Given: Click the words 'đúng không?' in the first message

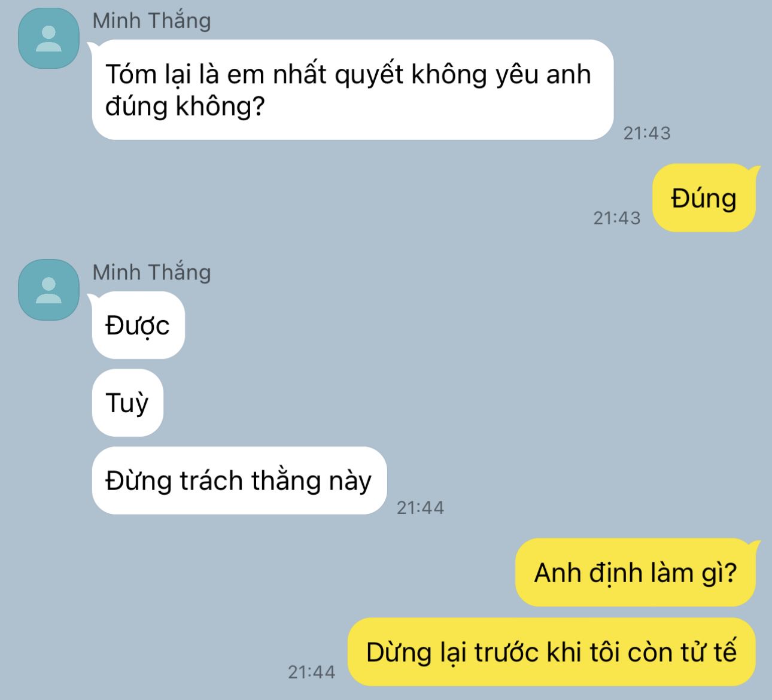Looking at the screenshot, I should coord(185,106).
